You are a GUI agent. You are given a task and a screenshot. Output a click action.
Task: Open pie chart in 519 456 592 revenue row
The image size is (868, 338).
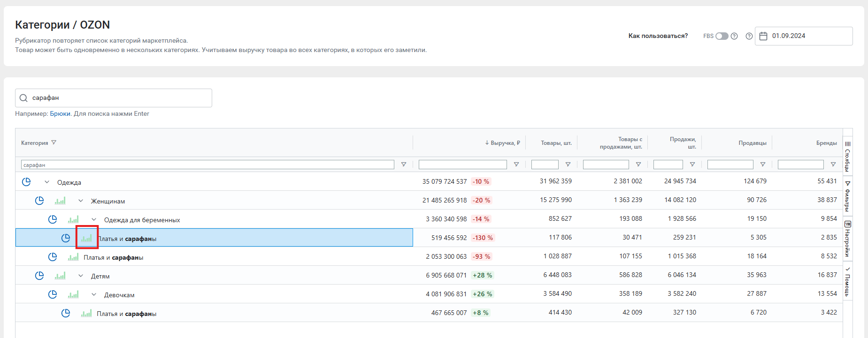[66, 238]
